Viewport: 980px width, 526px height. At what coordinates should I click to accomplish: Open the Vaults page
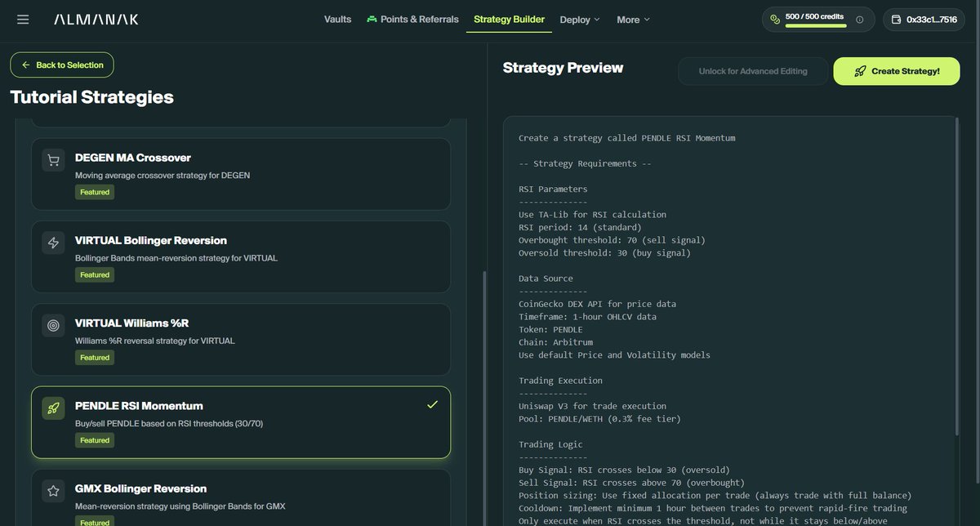(337, 20)
